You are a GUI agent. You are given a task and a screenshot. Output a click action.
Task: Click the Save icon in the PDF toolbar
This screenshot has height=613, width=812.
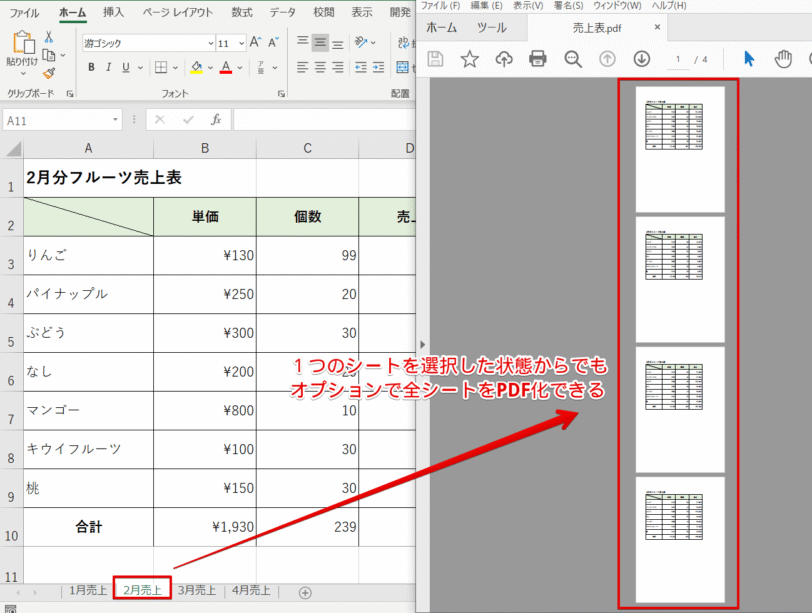coord(436,58)
